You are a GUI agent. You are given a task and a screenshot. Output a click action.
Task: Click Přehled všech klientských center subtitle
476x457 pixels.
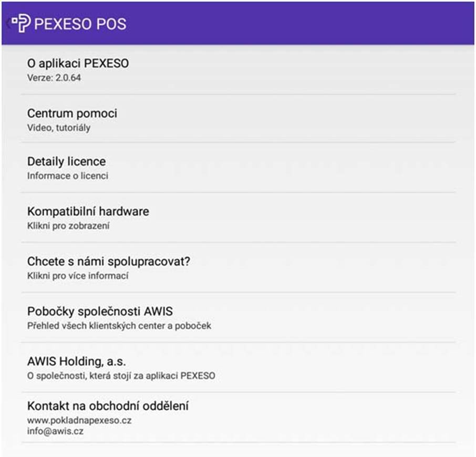tap(119, 326)
